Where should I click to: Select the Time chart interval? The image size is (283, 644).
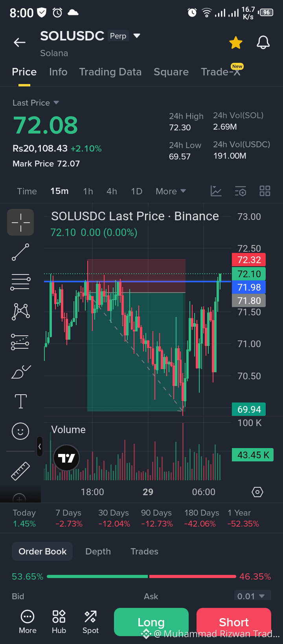coord(27,191)
